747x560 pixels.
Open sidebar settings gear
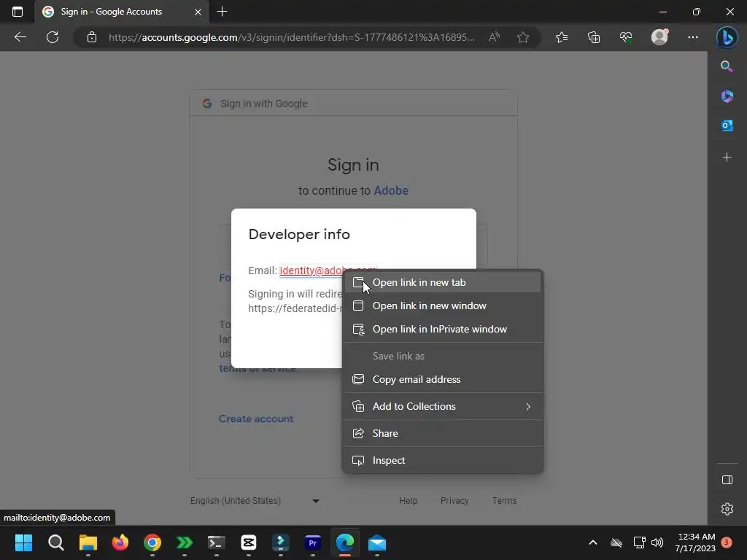727,509
